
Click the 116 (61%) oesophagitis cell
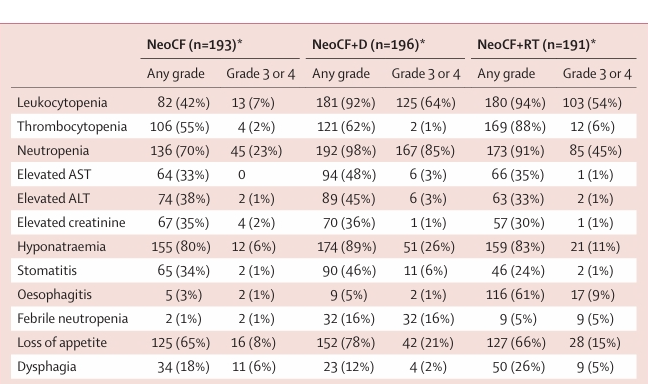[x=515, y=294]
